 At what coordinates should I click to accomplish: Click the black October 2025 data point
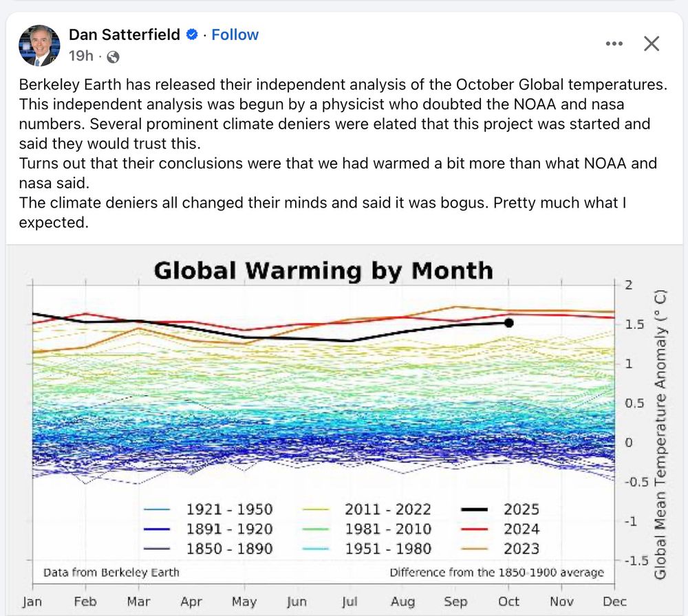point(508,322)
